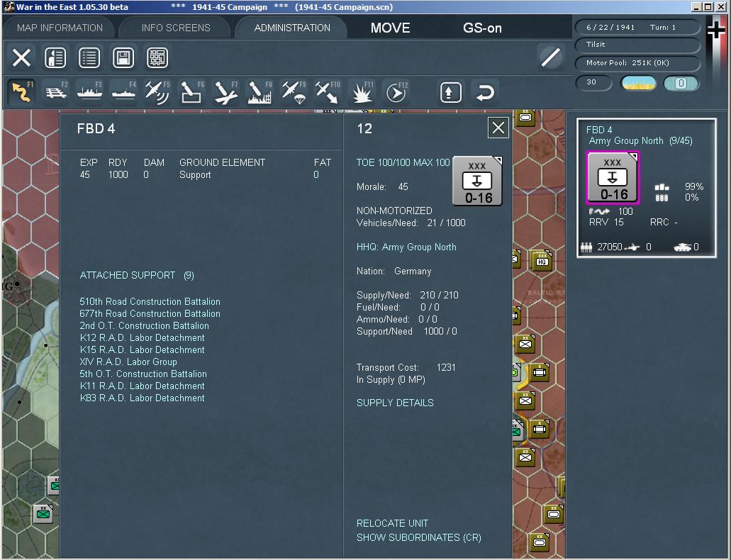The image size is (731, 560).
Task: Select the F4 amphibious transport icon
Action: (123, 92)
